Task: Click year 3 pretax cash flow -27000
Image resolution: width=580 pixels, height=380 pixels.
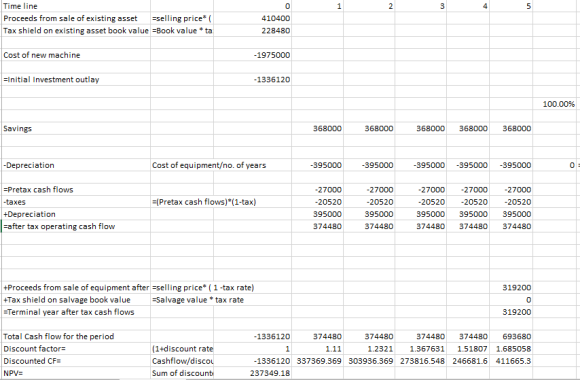Action: point(420,190)
